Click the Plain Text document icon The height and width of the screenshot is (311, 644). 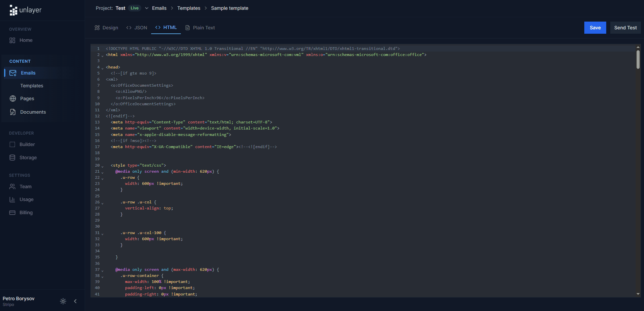click(x=188, y=28)
